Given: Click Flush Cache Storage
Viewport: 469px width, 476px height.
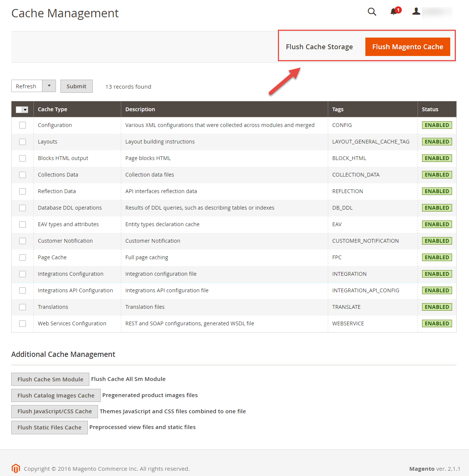Looking at the screenshot, I should [x=319, y=47].
